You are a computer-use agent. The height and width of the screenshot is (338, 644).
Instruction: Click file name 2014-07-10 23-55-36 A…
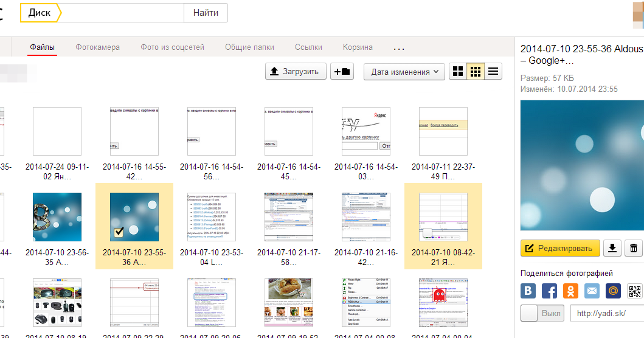134,257
